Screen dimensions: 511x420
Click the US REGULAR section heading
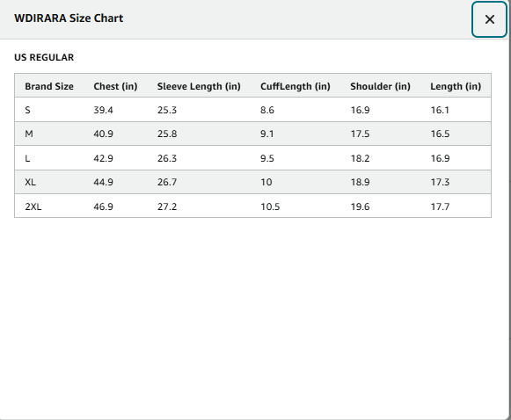[44, 57]
